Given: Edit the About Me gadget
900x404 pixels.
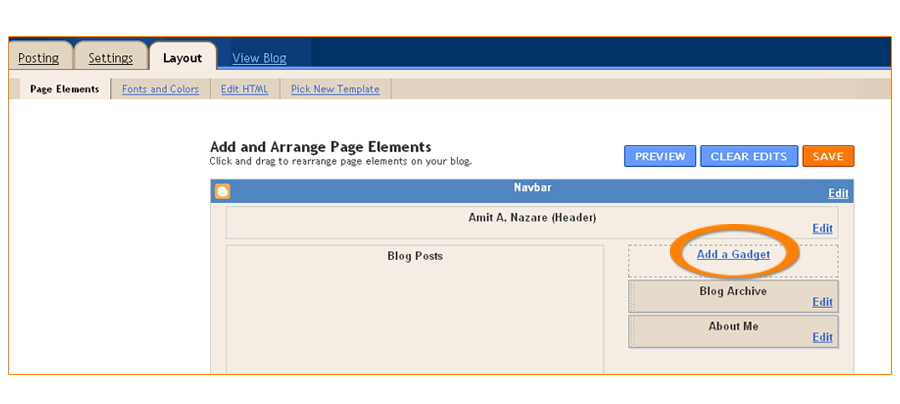Looking at the screenshot, I should (822, 337).
